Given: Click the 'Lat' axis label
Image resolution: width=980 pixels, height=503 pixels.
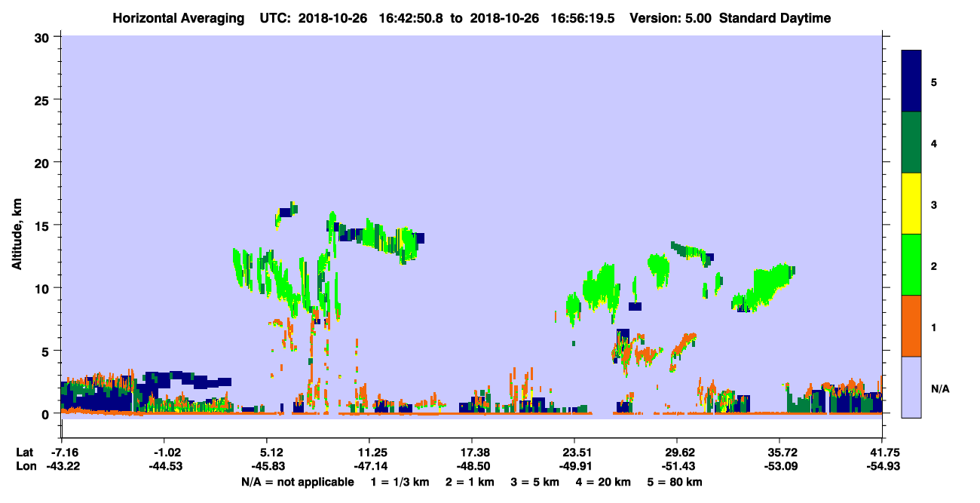Looking at the screenshot, I should (24, 452).
